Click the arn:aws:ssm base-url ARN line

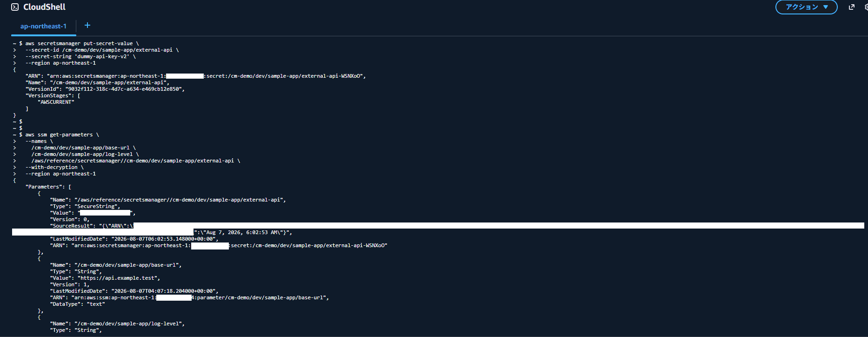pyautogui.click(x=189, y=297)
